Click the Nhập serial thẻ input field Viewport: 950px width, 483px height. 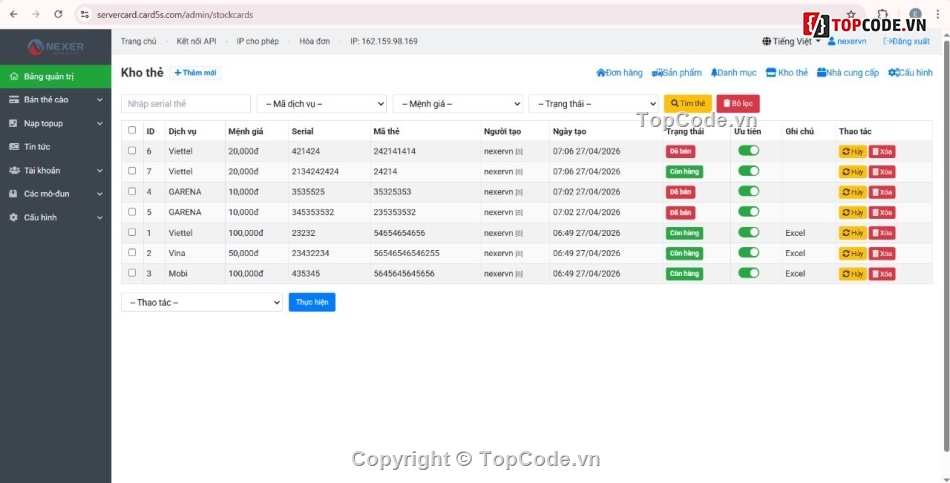[186, 104]
